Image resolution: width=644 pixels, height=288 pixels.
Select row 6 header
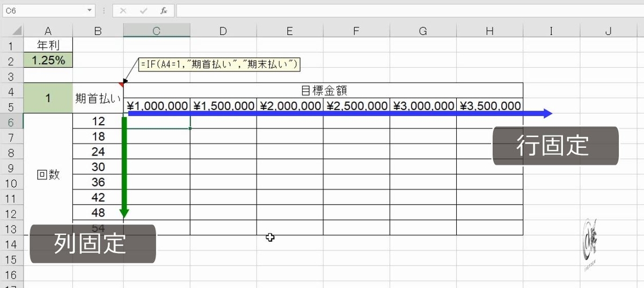(x=12, y=121)
